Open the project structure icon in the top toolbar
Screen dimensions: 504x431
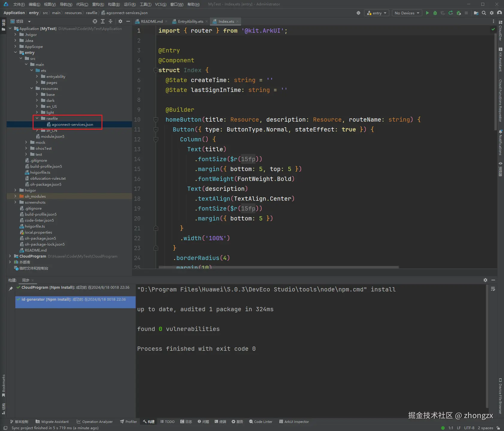(x=476, y=13)
